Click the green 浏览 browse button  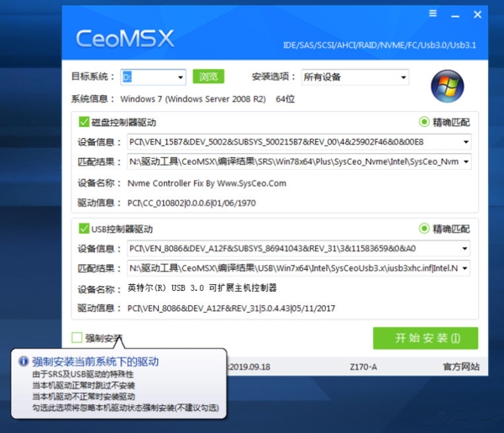(x=208, y=77)
